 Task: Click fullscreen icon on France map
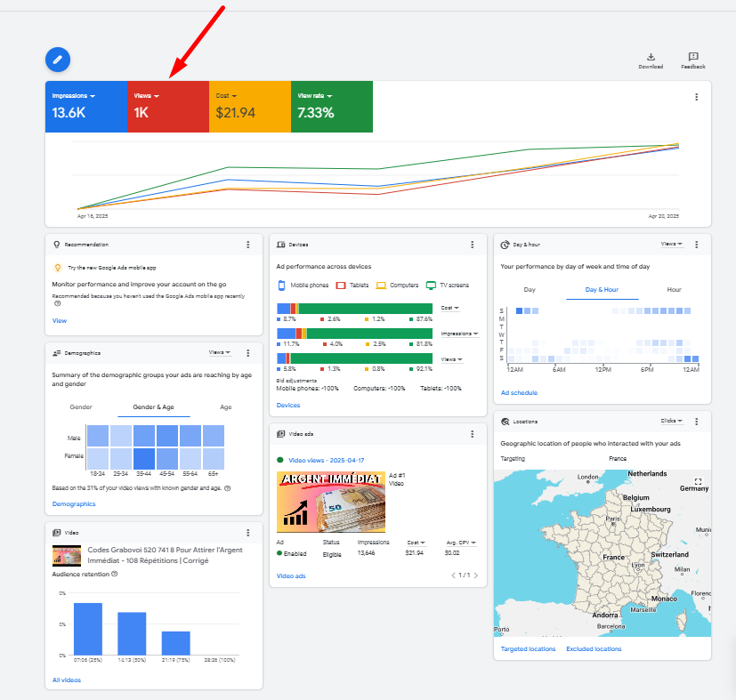point(698,482)
